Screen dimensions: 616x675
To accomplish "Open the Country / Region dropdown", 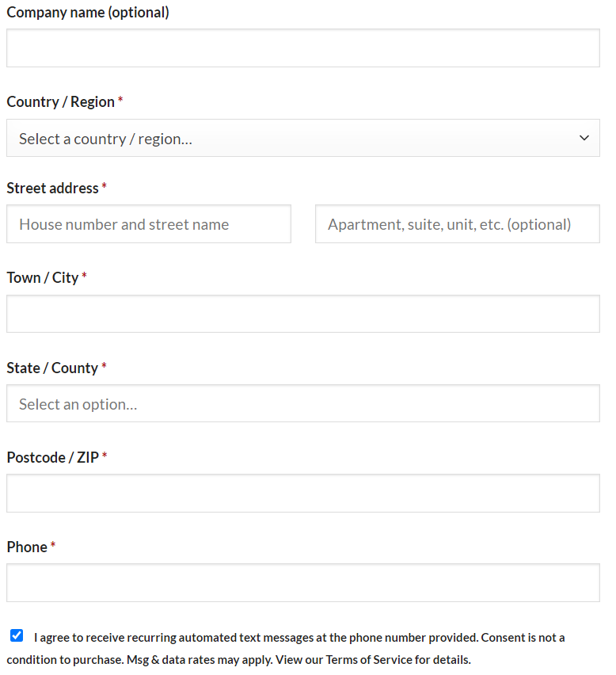I will [303, 137].
